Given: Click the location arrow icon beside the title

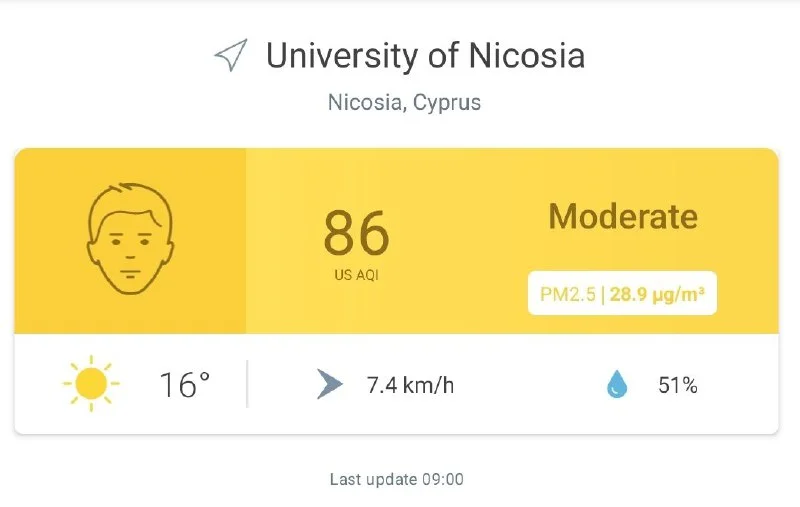Looking at the screenshot, I should coord(231,56).
